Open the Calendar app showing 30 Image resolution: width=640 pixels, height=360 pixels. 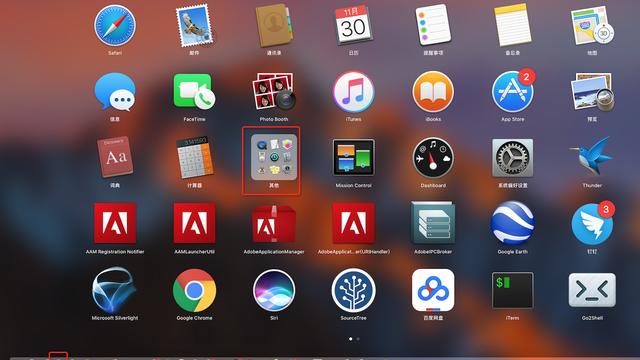[x=353, y=25]
